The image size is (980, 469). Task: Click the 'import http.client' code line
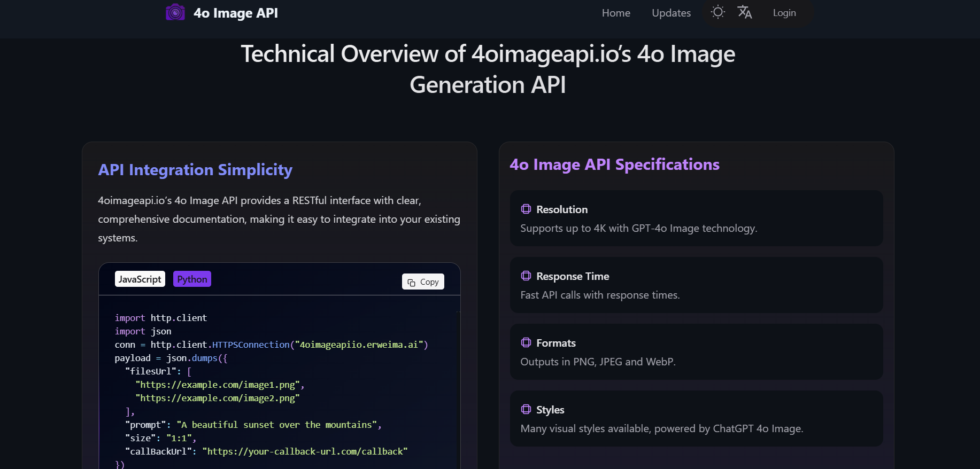[x=161, y=318]
